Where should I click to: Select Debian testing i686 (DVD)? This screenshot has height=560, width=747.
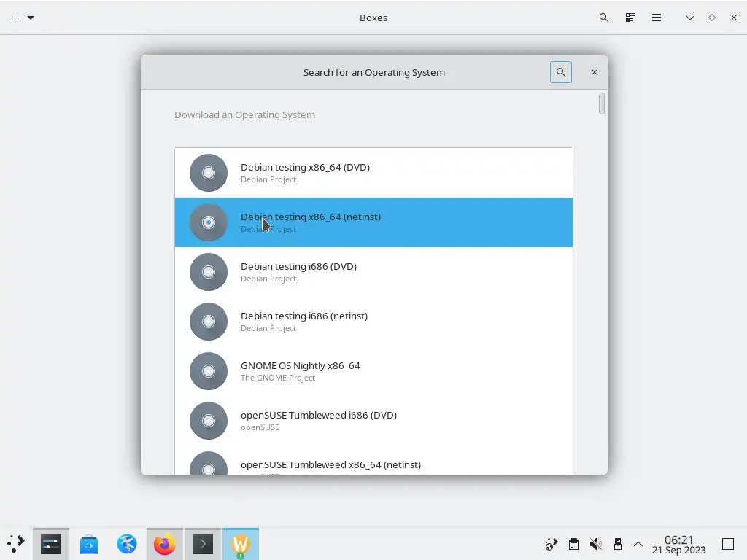coord(373,272)
